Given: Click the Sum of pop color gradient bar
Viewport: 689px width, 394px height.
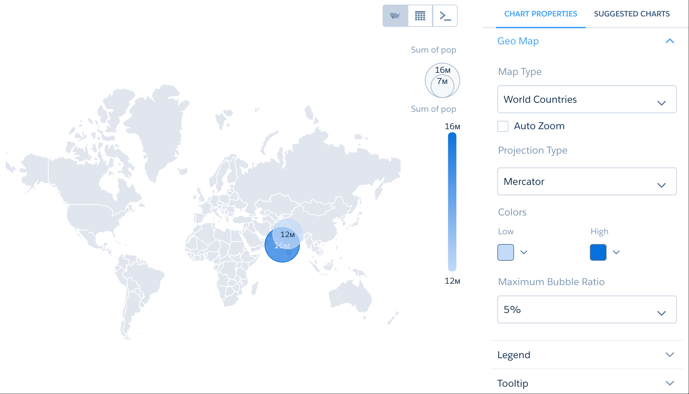Looking at the screenshot, I should 452,202.
